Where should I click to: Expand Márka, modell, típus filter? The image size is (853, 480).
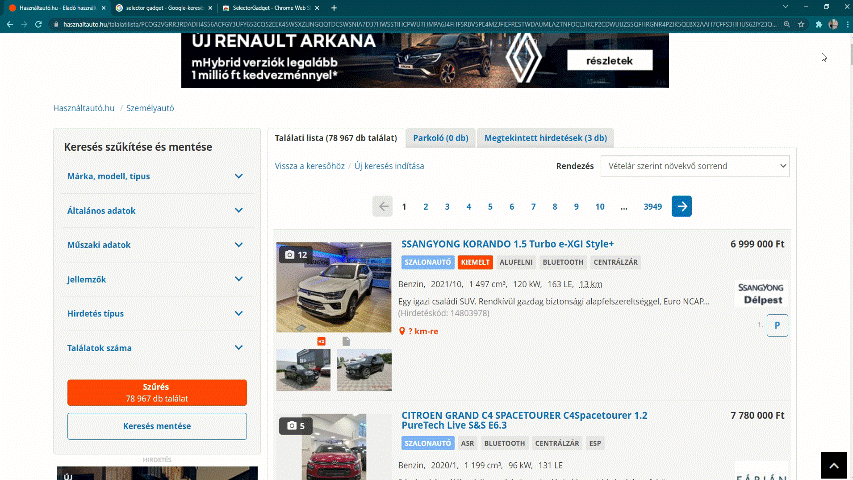pos(156,176)
